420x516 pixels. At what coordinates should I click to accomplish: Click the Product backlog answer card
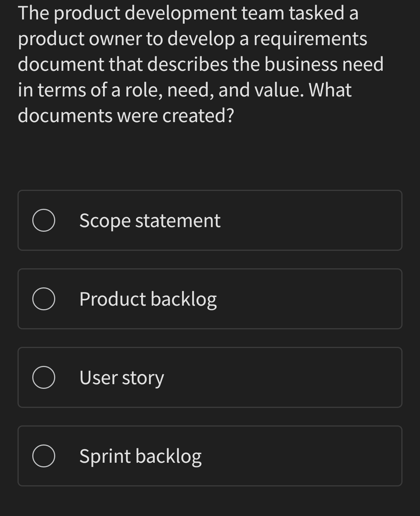pyautogui.click(x=210, y=299)
